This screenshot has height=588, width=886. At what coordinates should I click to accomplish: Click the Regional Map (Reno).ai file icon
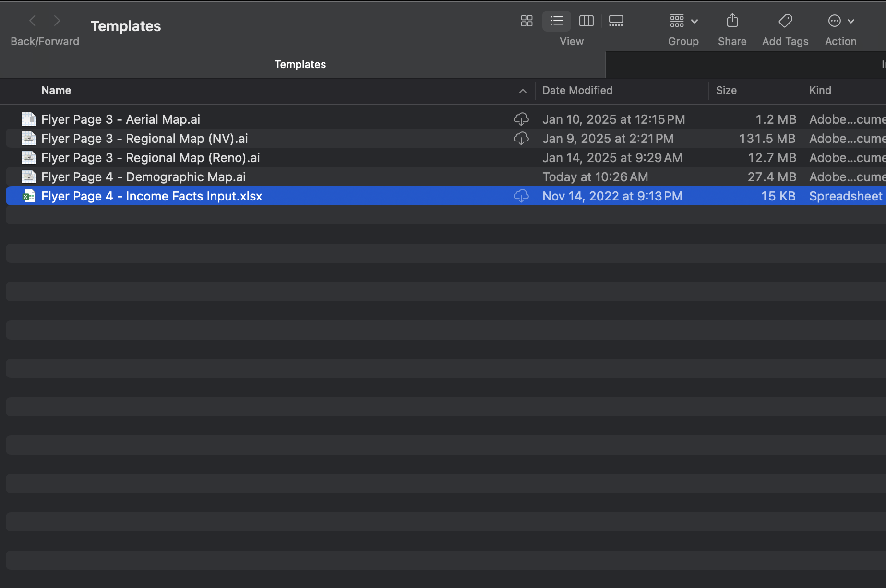(29, 158)
